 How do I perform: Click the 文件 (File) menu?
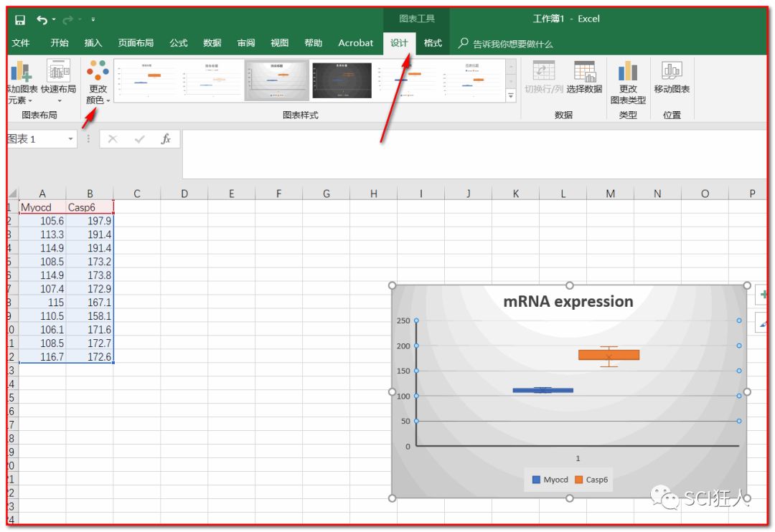click(21, 43)
